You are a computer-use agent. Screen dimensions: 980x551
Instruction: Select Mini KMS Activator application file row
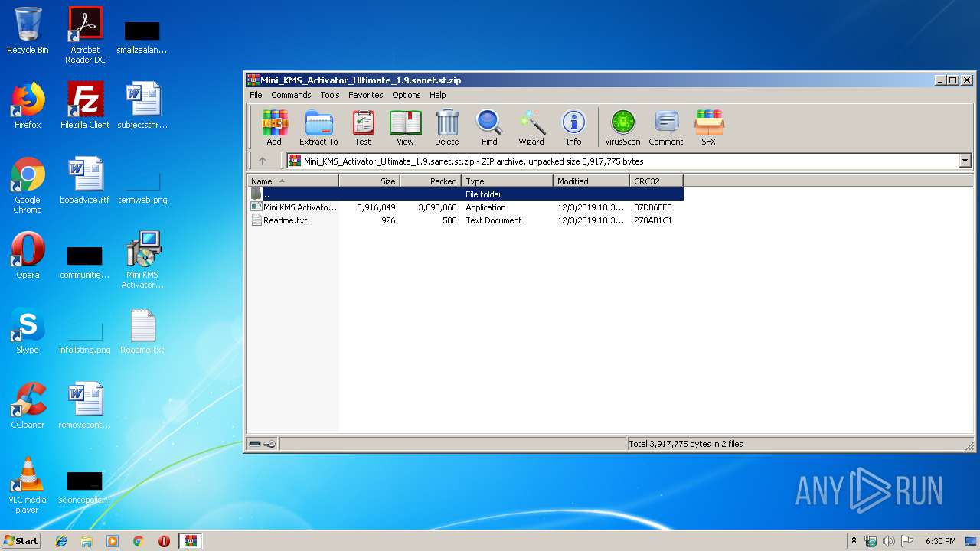tap(465, 207)
